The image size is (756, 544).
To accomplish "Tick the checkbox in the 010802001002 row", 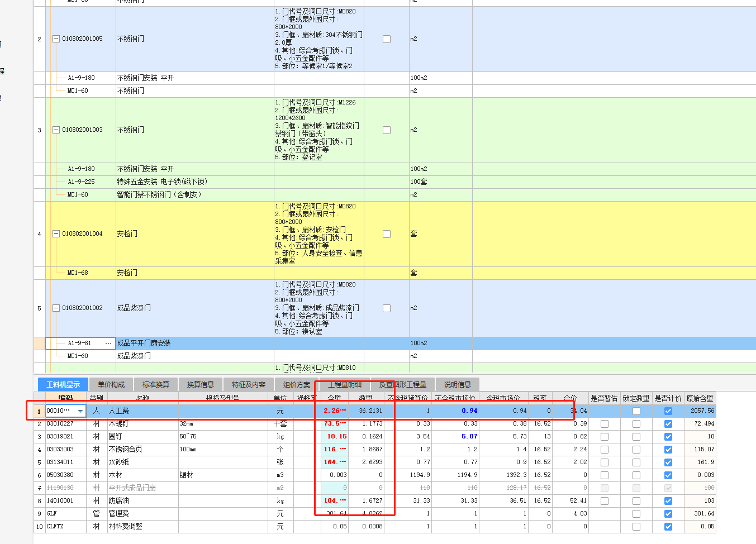I will (387, 308).
